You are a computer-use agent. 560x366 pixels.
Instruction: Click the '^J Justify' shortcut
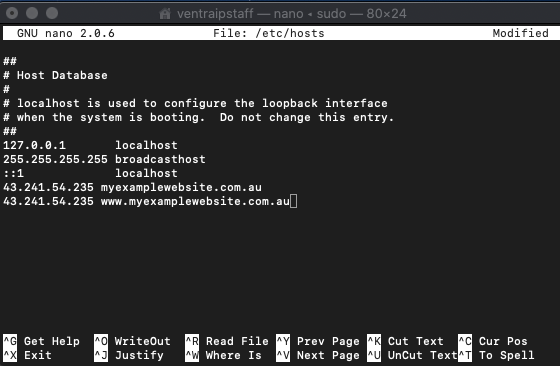pyautogui.click(x=129, y=355)
